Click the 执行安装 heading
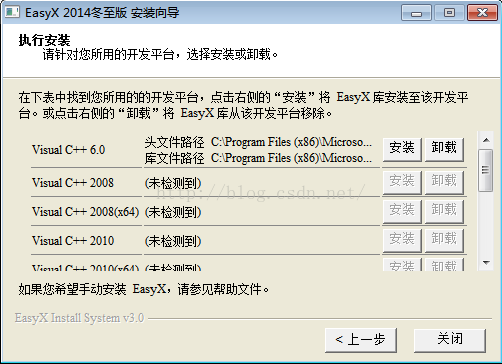This screenshot has width=502, height=364. pos(44,40)
